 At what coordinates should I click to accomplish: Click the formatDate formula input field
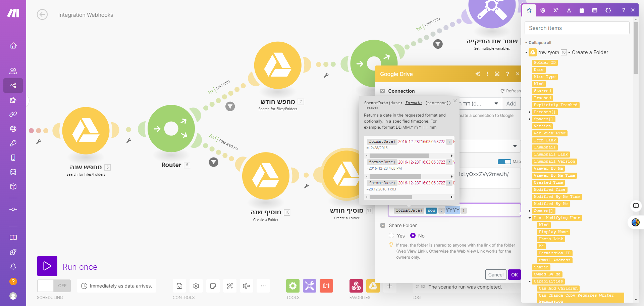click(x=454, y=210)
